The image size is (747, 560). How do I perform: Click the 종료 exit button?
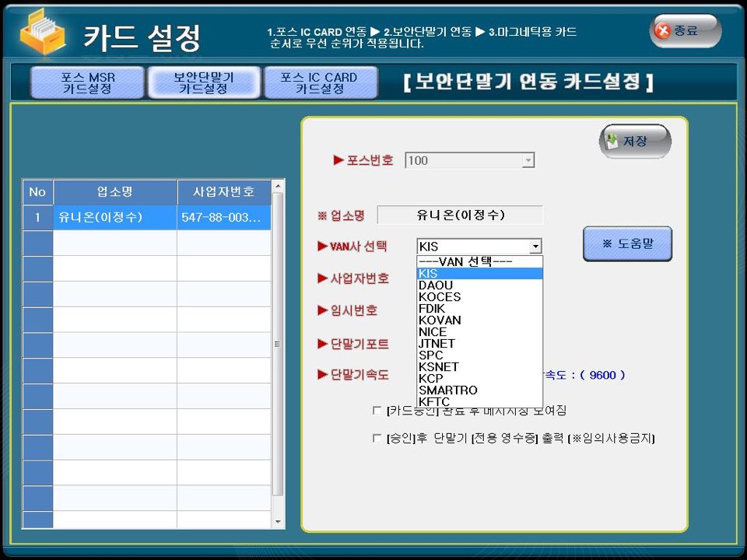(686, 31)
